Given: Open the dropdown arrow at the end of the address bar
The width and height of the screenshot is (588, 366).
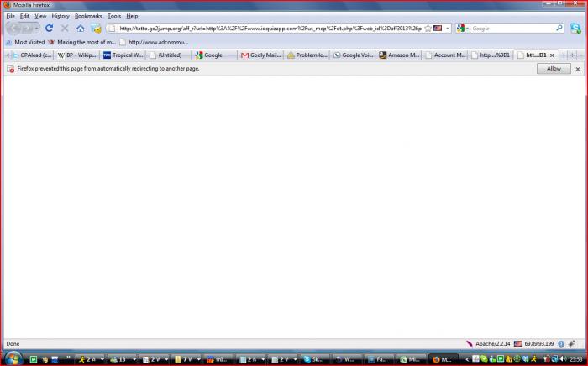Looking at the screenshot, I should point(448,28).
